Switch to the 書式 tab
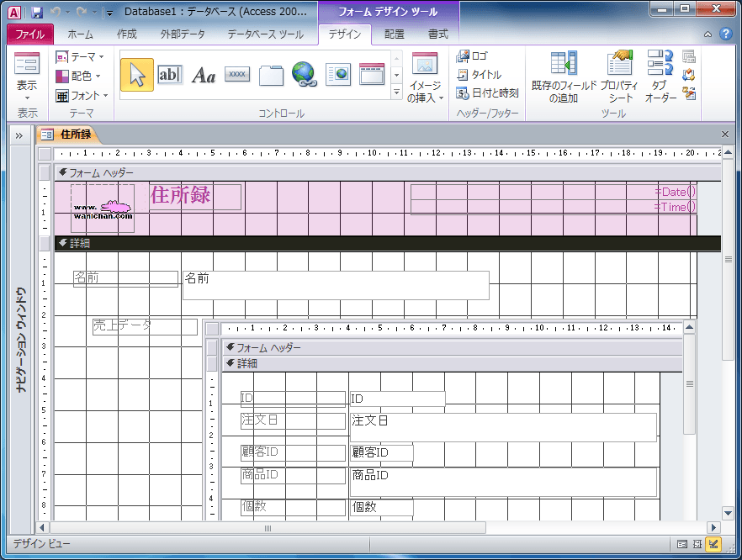This screenshot has height=560, width=742. 437,34
